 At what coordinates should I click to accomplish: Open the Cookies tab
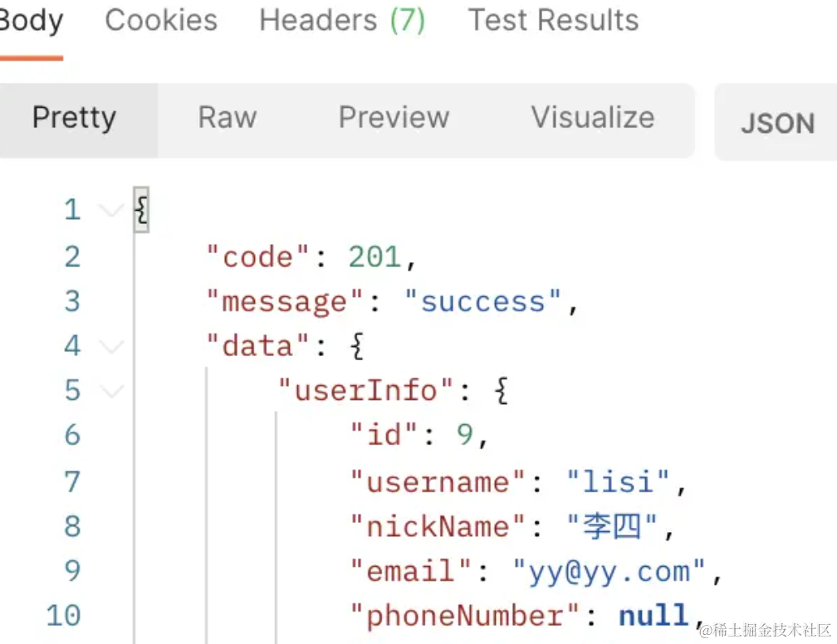click(161, 21)
